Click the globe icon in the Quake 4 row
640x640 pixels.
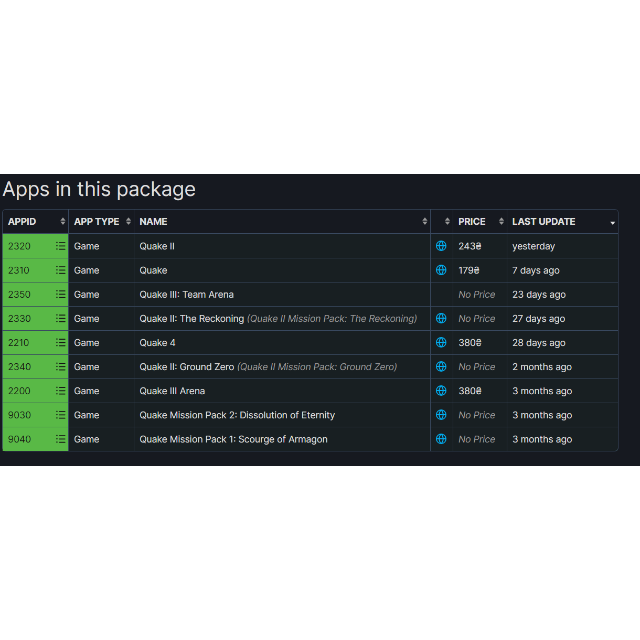(441, 342)
